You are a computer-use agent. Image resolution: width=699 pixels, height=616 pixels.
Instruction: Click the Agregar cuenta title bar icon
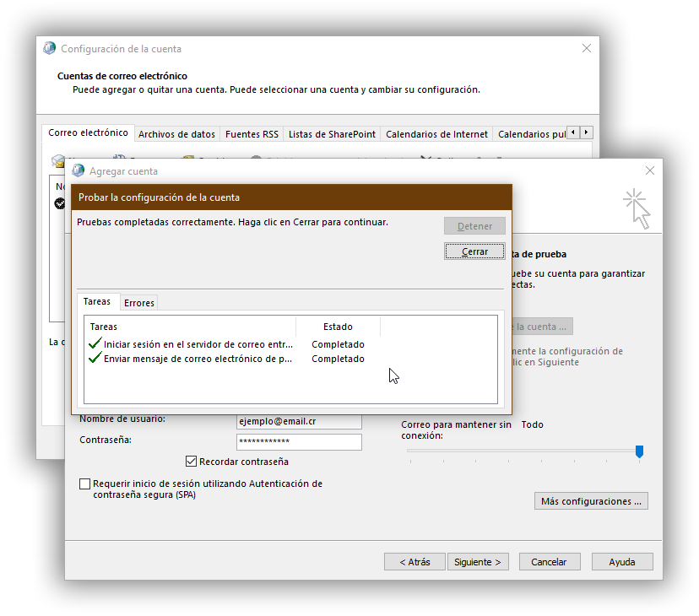[78, 170]
